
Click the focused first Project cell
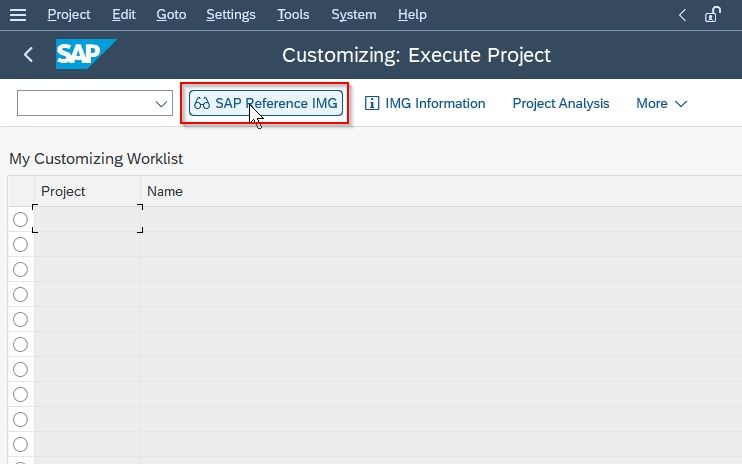click(88, 219)
